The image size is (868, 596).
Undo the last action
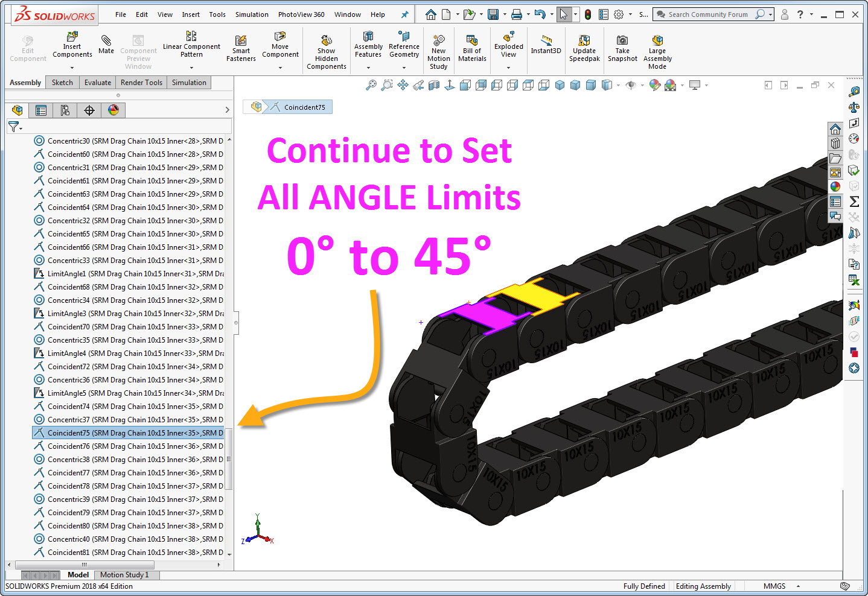pyautogui.click(x=540, y=14)
